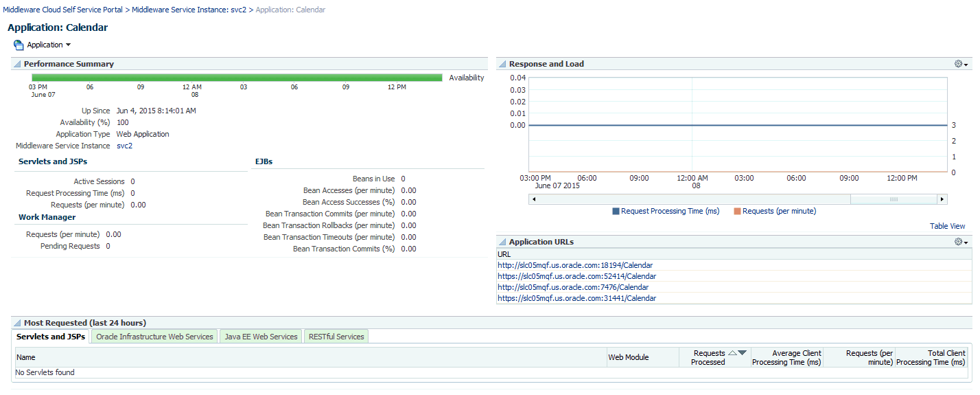980x395 pixels.
Task: Open the Calendar URL on port 7476
Action: tap(573, 287)
